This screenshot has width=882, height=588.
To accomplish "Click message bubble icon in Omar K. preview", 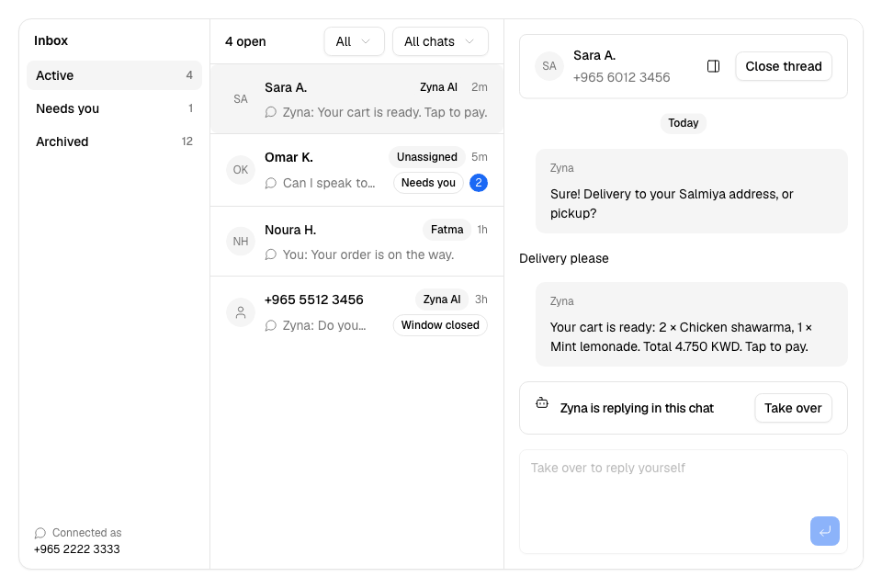I will point(270,184).
